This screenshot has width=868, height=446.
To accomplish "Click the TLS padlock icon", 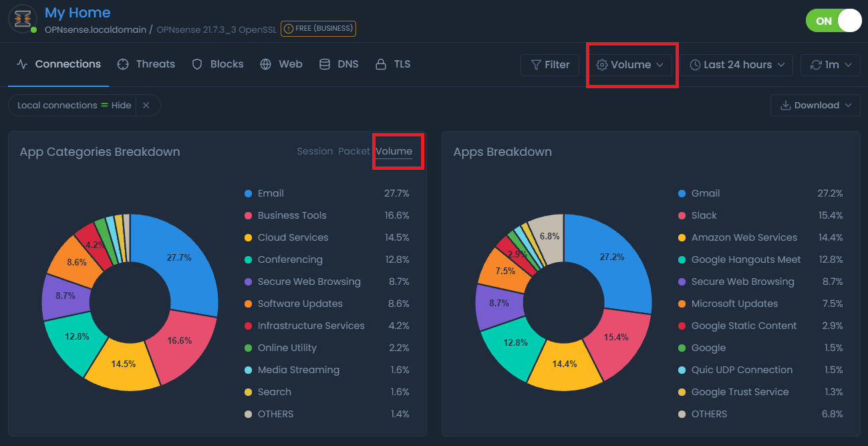I will (x=381, y=64).
